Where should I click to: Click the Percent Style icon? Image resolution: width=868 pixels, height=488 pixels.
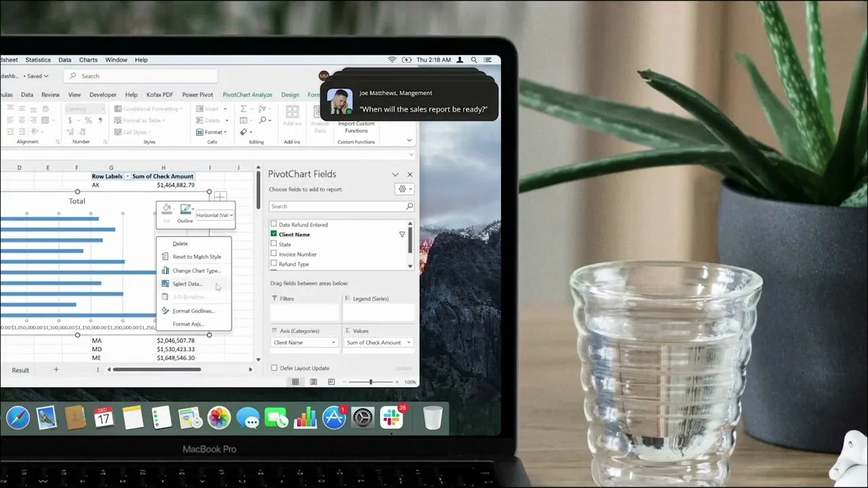click(88, 121)
